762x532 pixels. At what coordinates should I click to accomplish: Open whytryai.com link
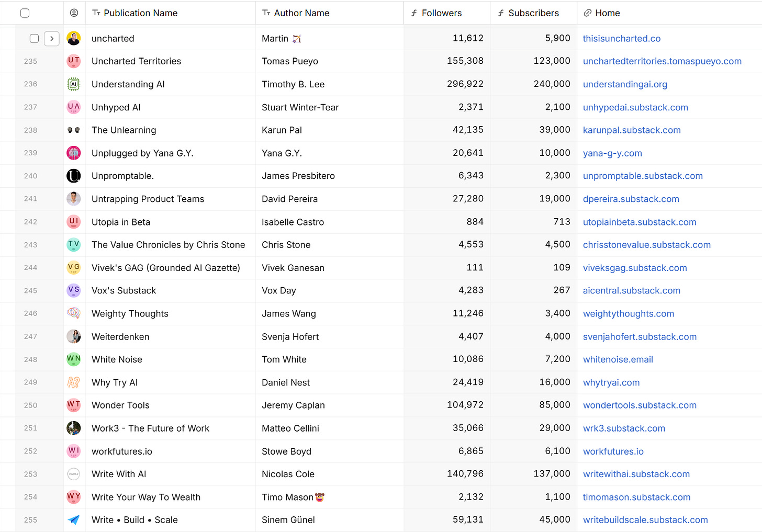(x=611, y=382)
